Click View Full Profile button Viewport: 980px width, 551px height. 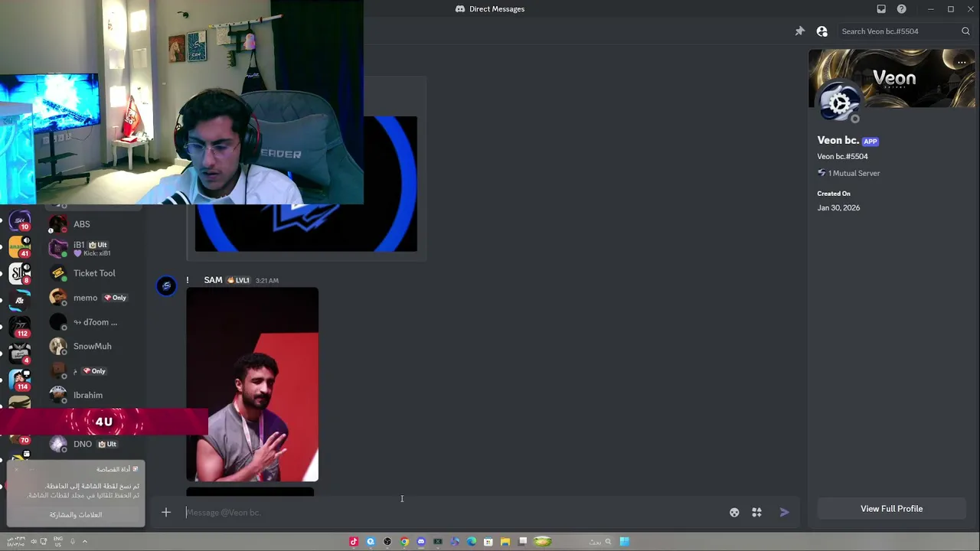pyautogui.click(x=891, y=509)
